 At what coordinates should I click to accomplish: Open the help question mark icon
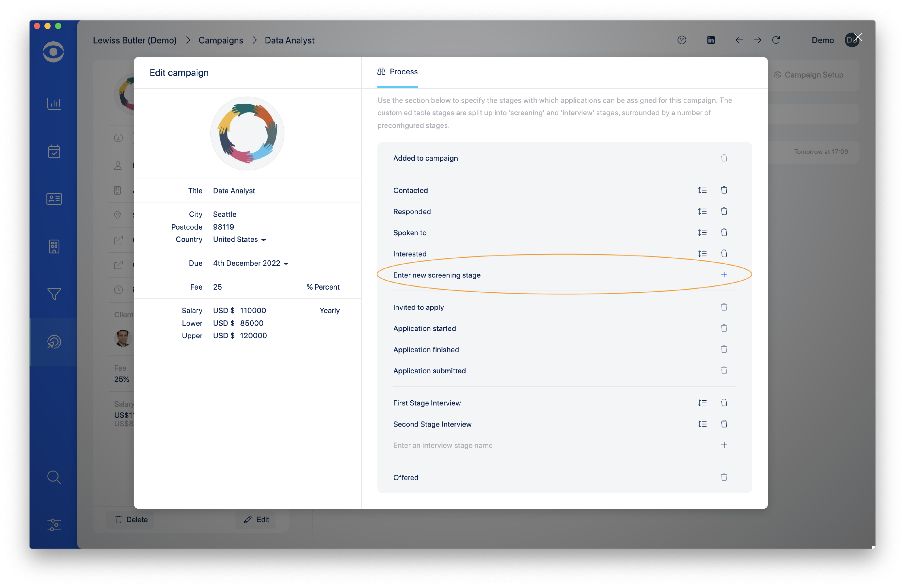pos(681,40)
